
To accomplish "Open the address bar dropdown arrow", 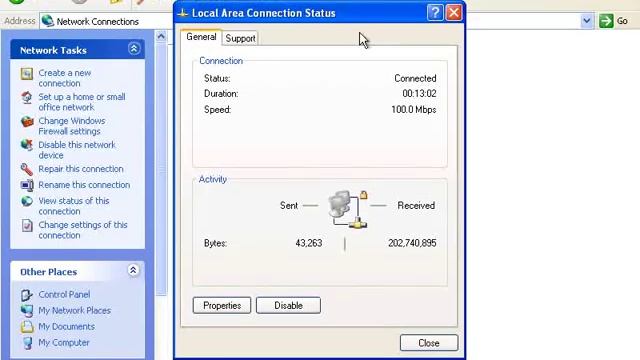I will coord(587,21).
